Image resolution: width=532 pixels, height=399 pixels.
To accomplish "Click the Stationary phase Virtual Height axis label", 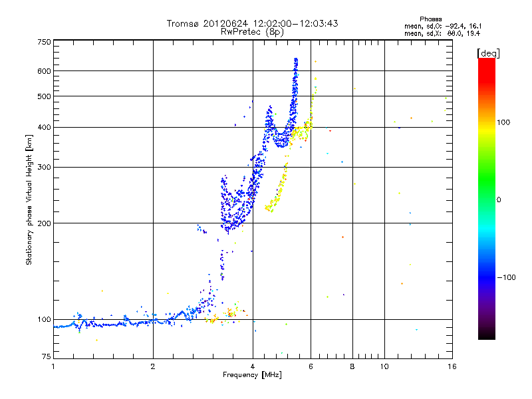I will pos(29,201).
